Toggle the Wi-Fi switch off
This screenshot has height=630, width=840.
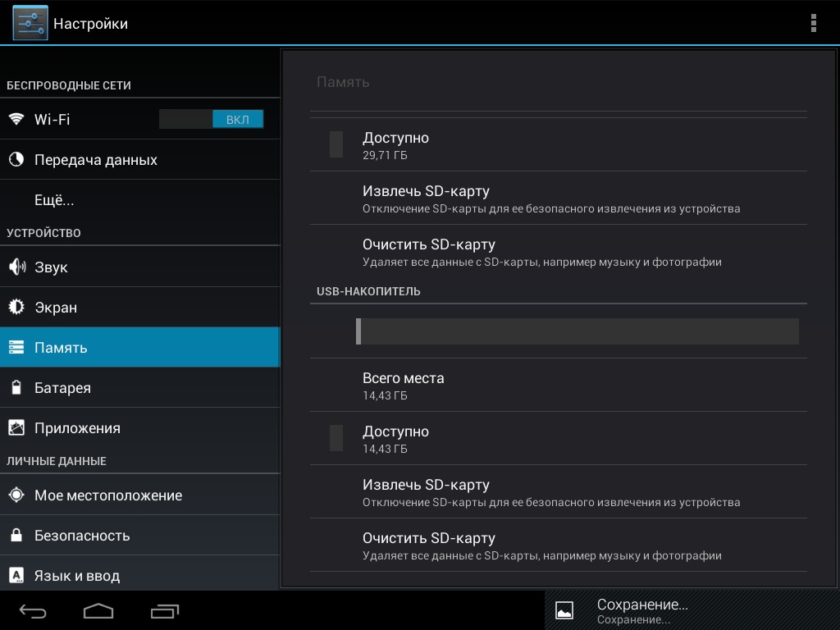pos(212,119)
